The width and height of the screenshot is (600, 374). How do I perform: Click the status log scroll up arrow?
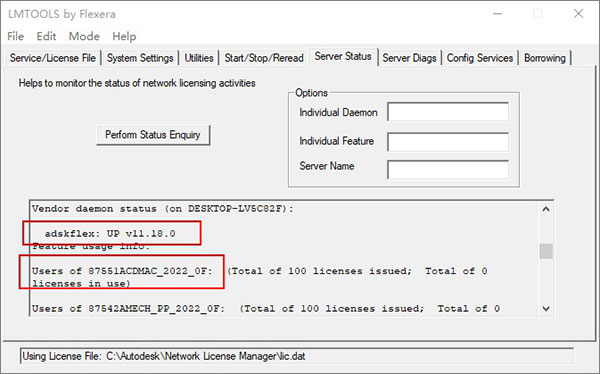[x=546, y=209]
